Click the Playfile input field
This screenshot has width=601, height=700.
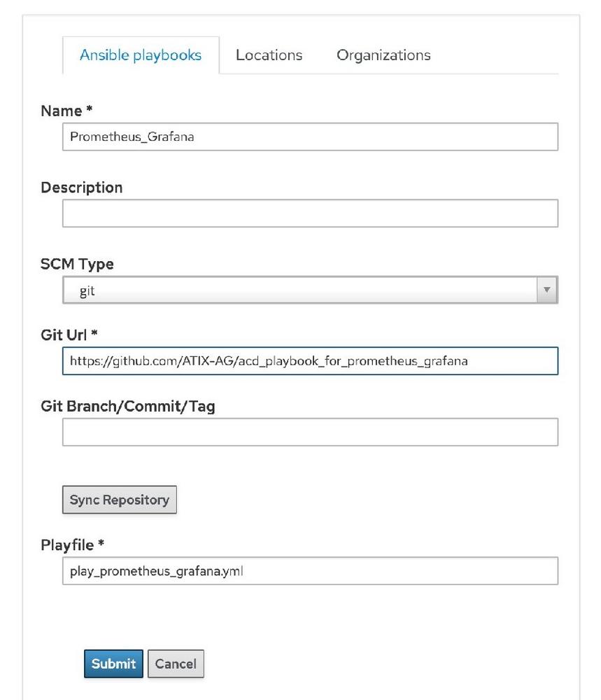pos(310,570)
